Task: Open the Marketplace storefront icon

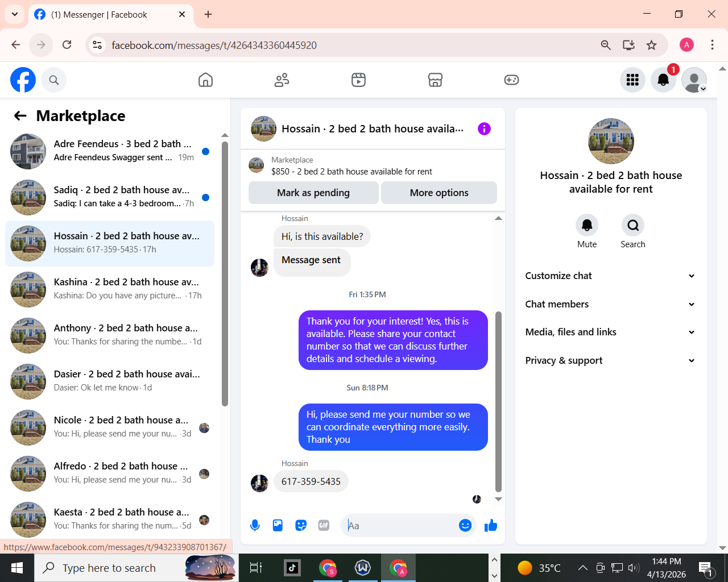Action: 435,80
